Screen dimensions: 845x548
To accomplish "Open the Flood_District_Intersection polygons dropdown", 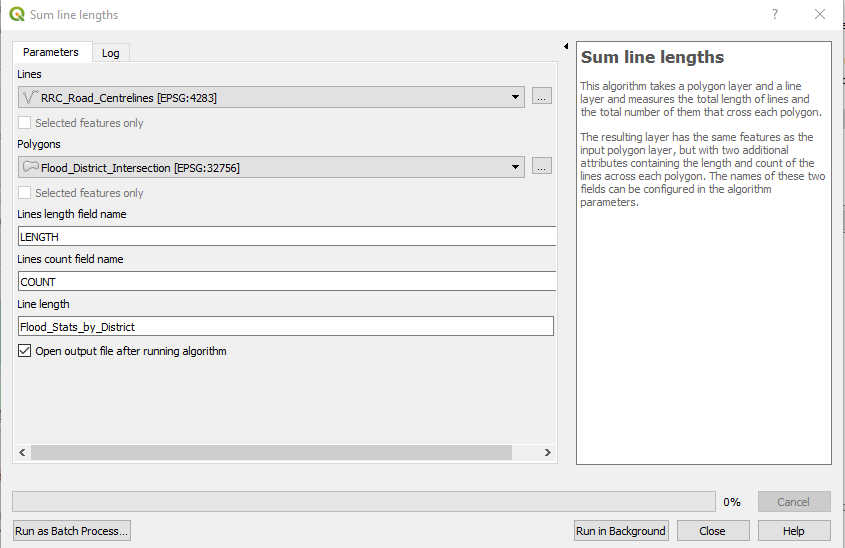I will [x=516, y=167].
